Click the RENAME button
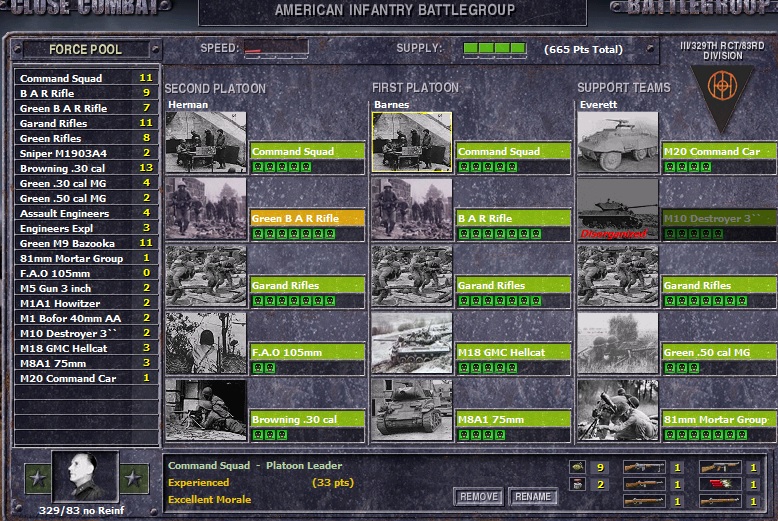The width and height of the screenshot is (778, 521). click(533, 497)
